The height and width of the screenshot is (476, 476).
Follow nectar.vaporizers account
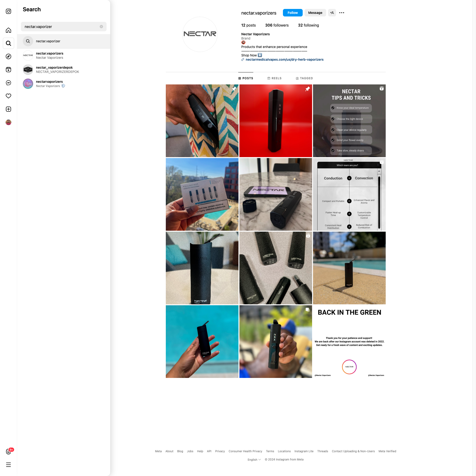coord(293,13)
